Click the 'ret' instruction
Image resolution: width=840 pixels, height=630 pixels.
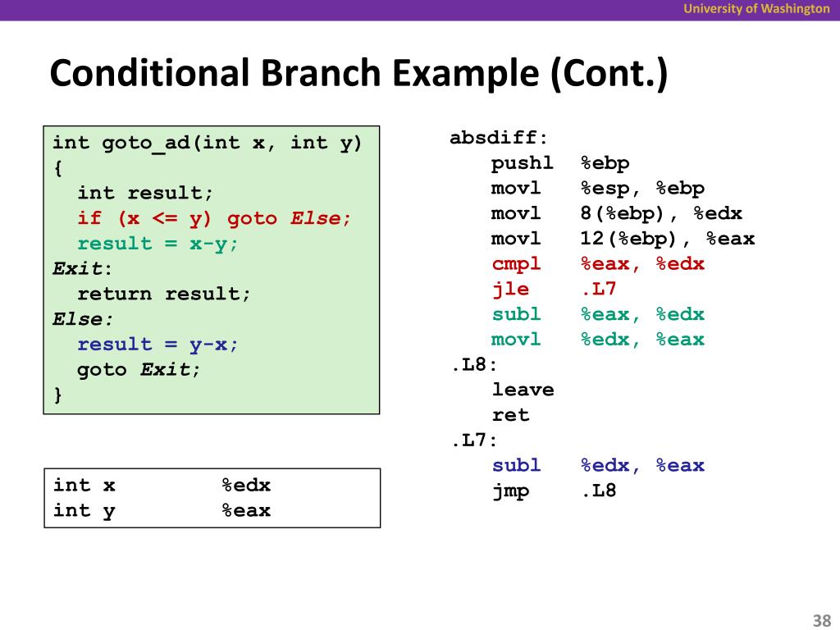[x=510, y=415]
